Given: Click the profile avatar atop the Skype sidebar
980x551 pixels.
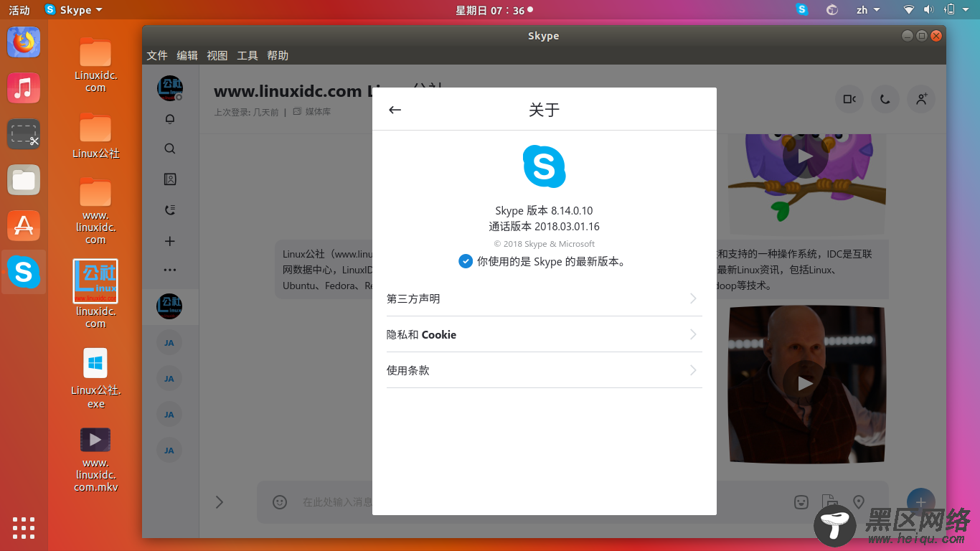Looking at the screenshot, I should pyautogui.click(x=170, y=88).
